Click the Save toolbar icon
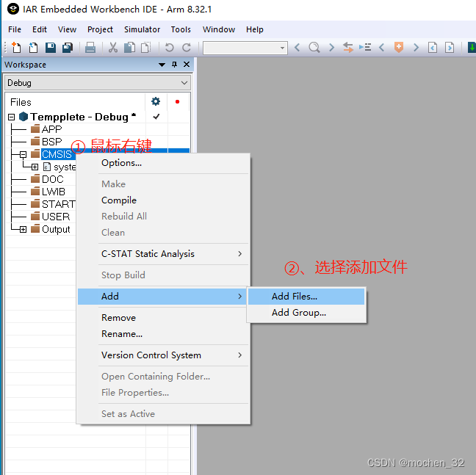Viewport: 476px width, 475px height. (51, 48)
